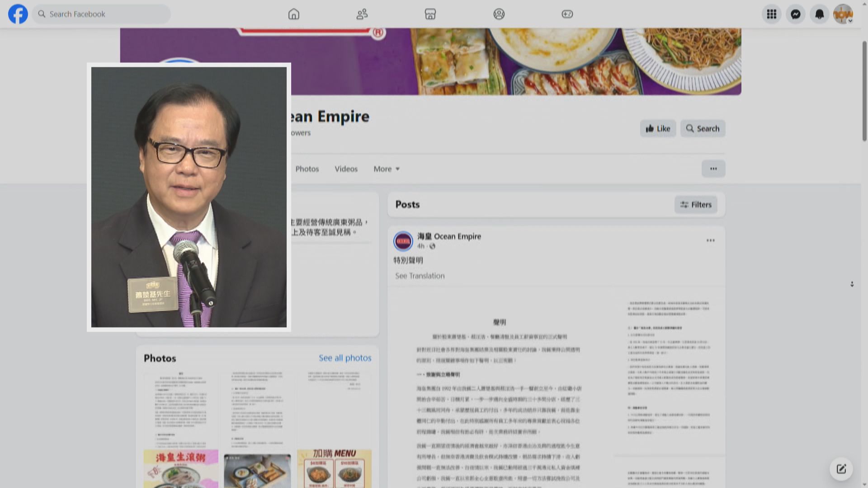Switch to the Videos tab
This screenshot has width=868, height=488.
coord(346,169)
